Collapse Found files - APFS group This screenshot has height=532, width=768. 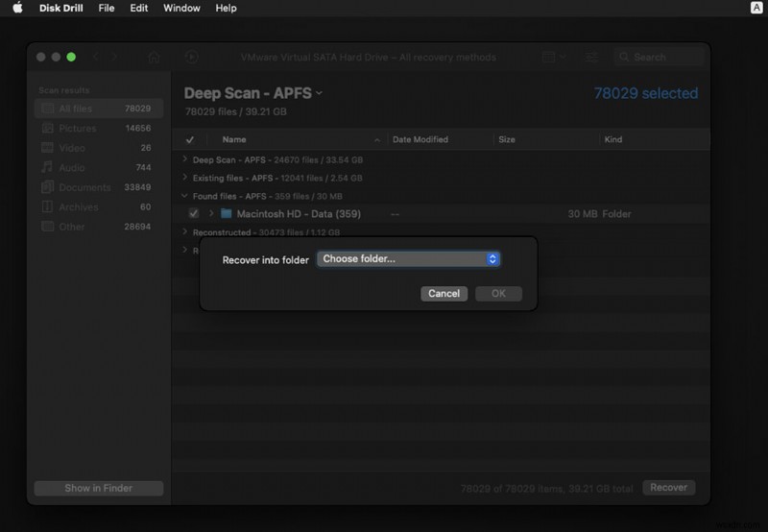click(184, 196)
